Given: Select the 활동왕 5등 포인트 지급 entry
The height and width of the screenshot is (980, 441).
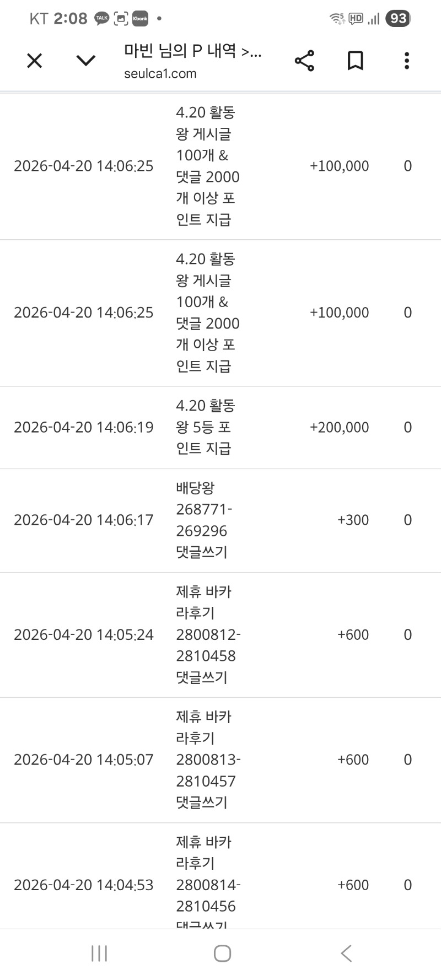Looking at the screenshot, I should click(x=205, y=427).
